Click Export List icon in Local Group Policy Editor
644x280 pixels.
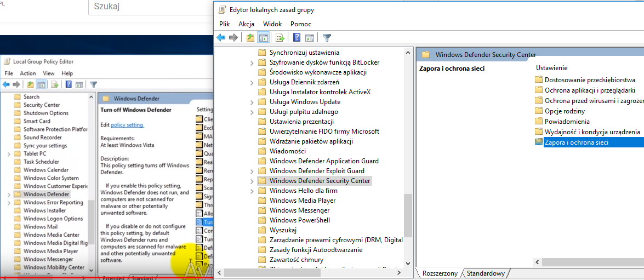click(54, 84)
